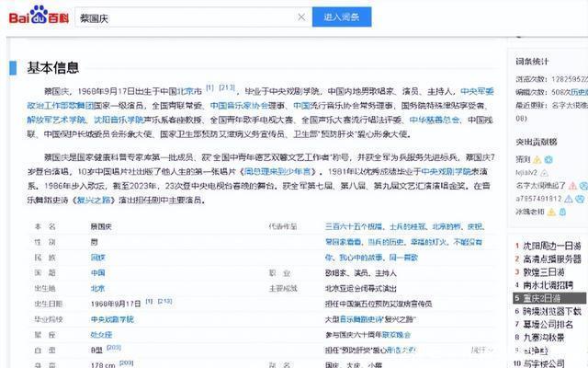Open the 当兵的历史 song link
Image resolution: width=588 pixels, height=368 pixels.
coord(386,242)
